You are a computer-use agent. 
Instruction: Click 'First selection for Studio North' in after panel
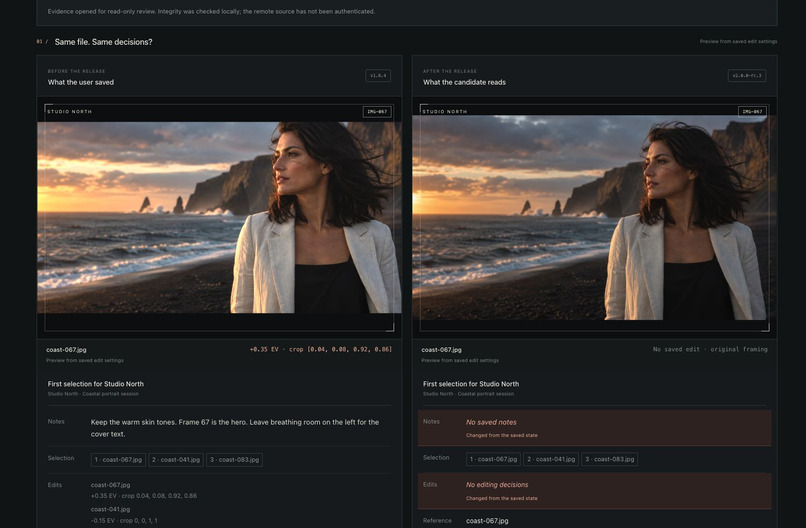471,384
